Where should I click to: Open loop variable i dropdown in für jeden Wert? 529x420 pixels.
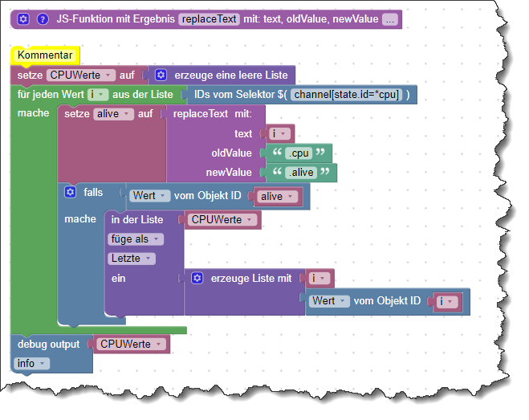point(97,95)
